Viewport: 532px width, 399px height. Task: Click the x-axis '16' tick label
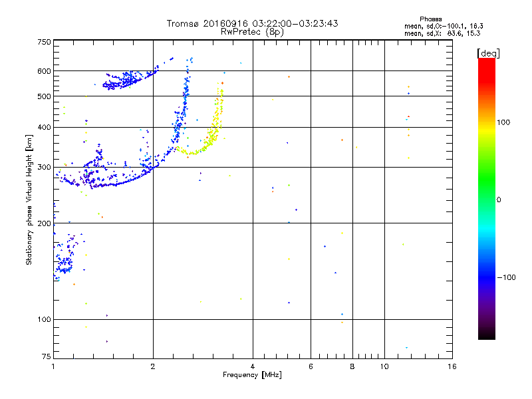452,366
